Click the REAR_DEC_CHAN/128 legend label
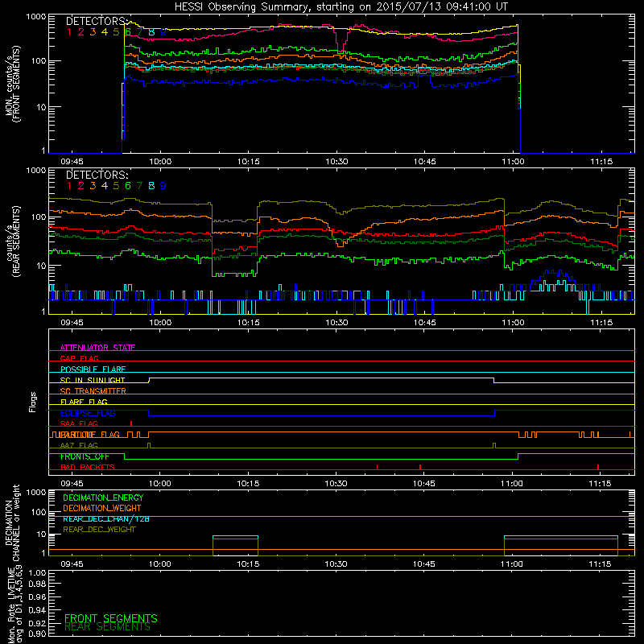This screenshot has width=644, height=644. tap(106, 519)
